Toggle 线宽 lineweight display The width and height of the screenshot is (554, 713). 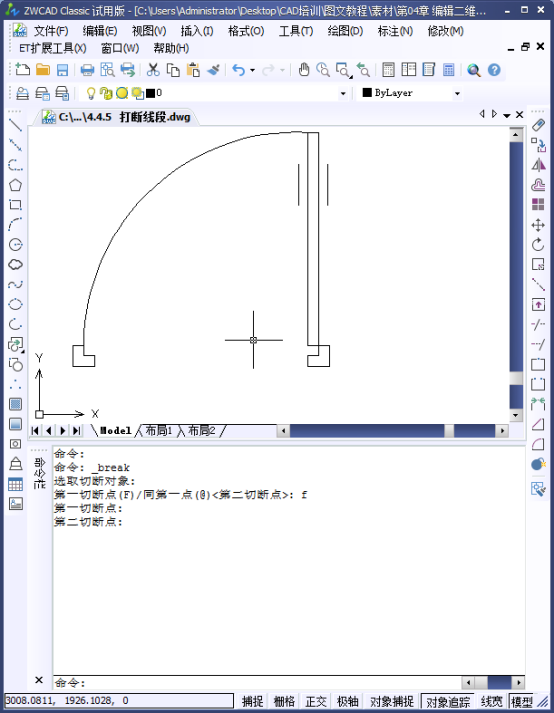[x=491, y=701]
